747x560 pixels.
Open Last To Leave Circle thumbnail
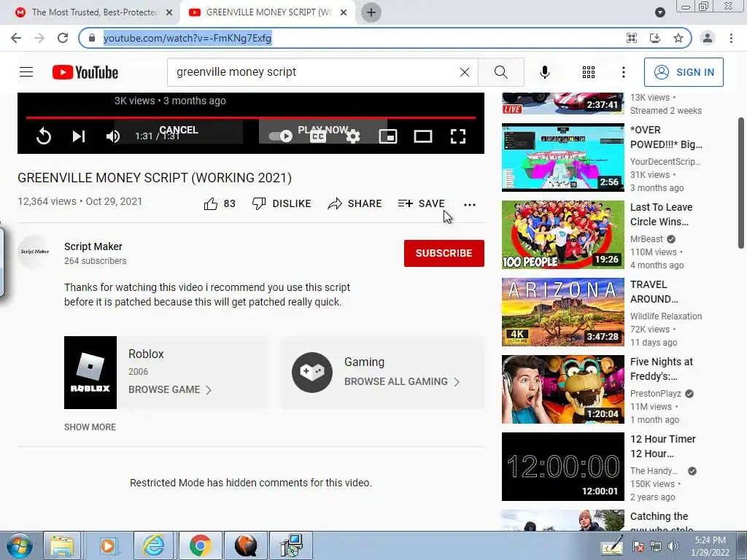562,235
